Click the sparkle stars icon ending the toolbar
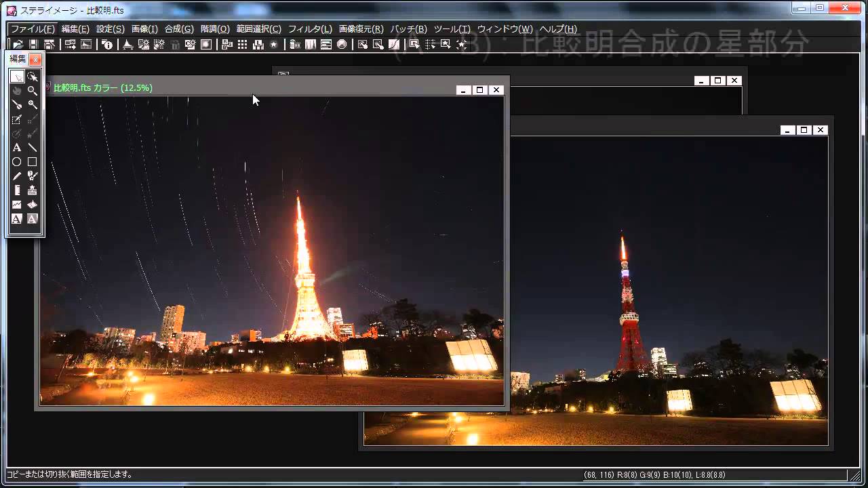868x488 pixels. coord(461,45)
